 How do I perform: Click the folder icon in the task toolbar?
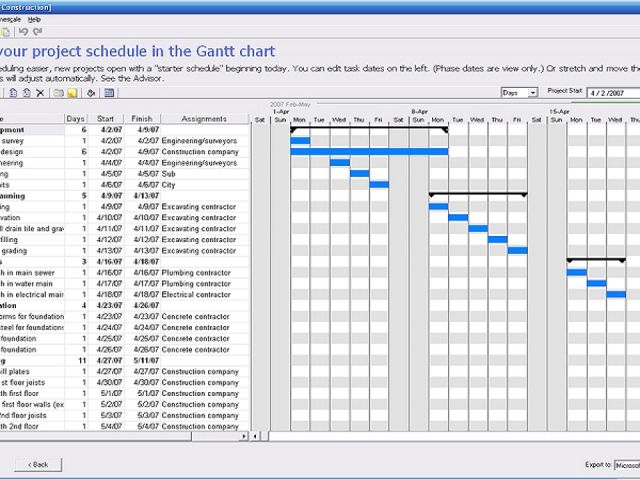(59, 93)
